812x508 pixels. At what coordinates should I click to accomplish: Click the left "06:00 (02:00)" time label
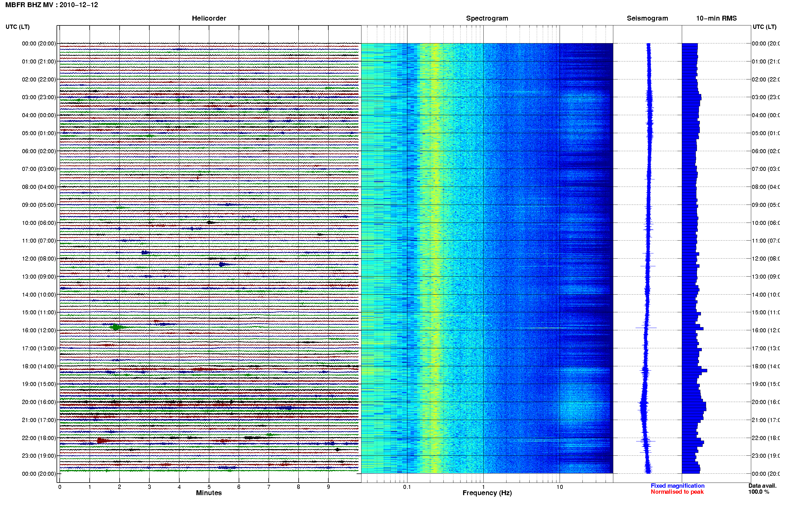[39, 151]
